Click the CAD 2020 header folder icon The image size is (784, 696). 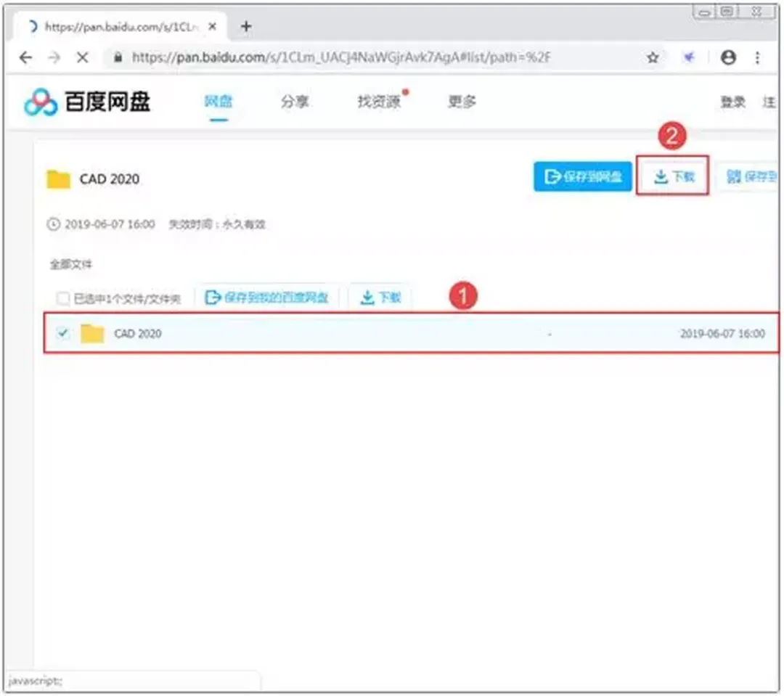click(x=59, y=179)
